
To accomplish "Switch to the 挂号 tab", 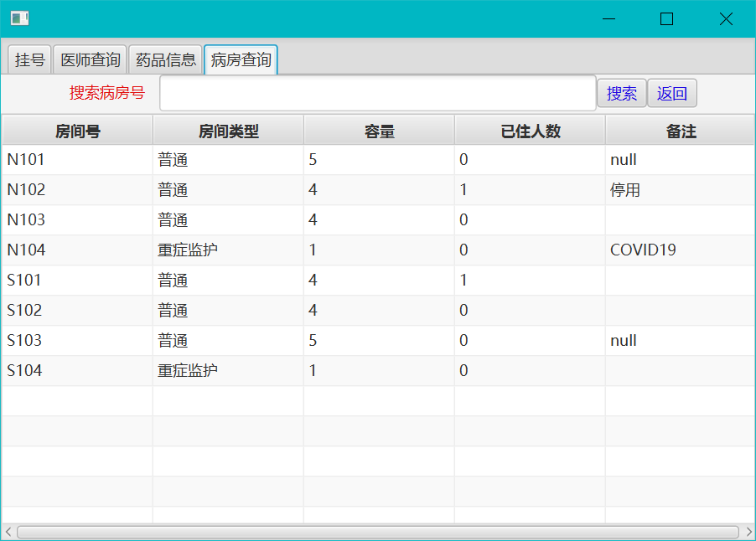I will 29,59.
